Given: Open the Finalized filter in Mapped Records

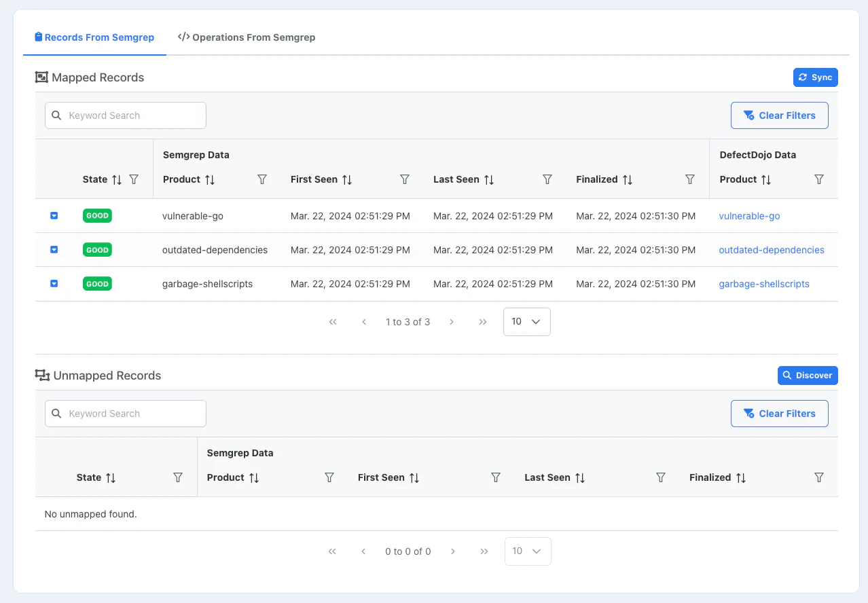Looking at the screenshot, I should click(x=690, y=179).
